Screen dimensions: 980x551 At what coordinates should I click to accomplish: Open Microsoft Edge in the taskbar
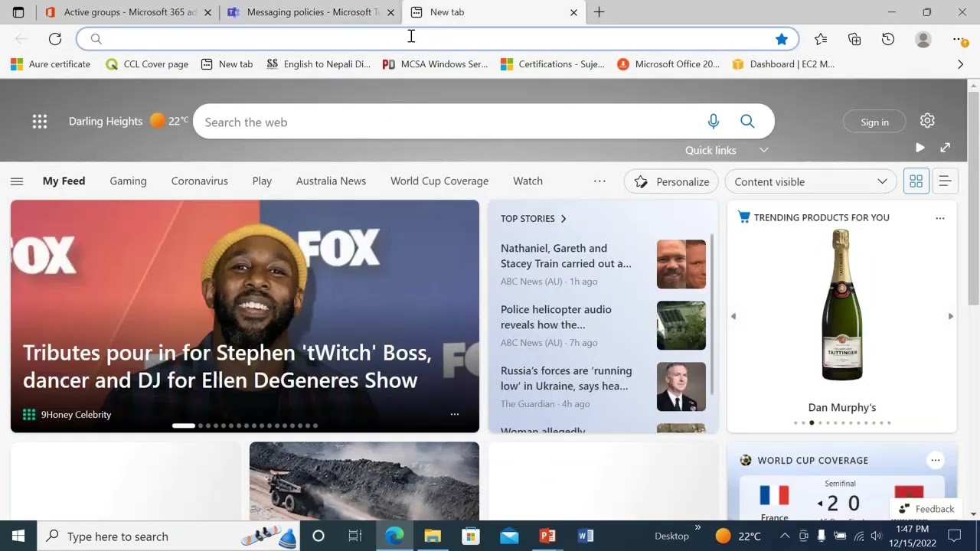[394, 536]
